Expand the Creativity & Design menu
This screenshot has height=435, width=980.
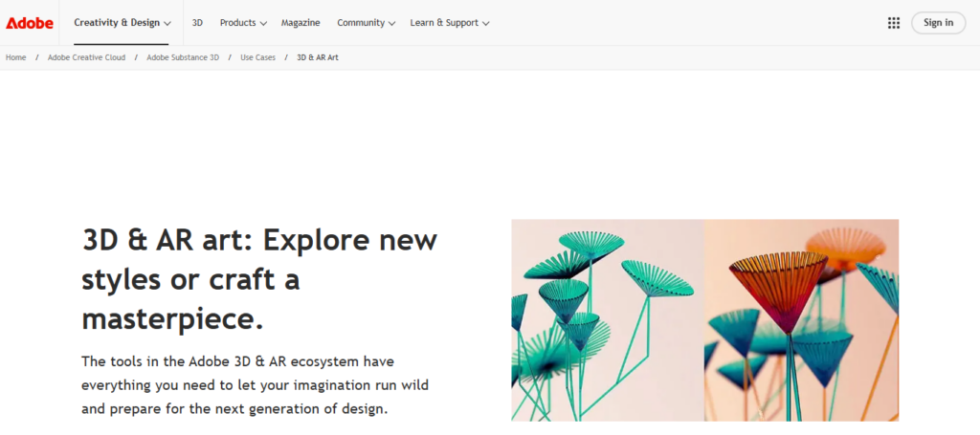pos(122,22)
